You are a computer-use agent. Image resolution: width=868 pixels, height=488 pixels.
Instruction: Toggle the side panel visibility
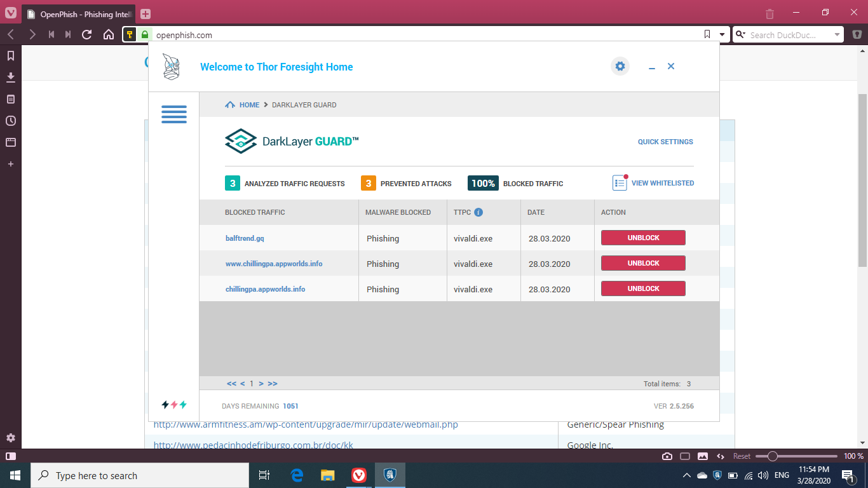11,456
